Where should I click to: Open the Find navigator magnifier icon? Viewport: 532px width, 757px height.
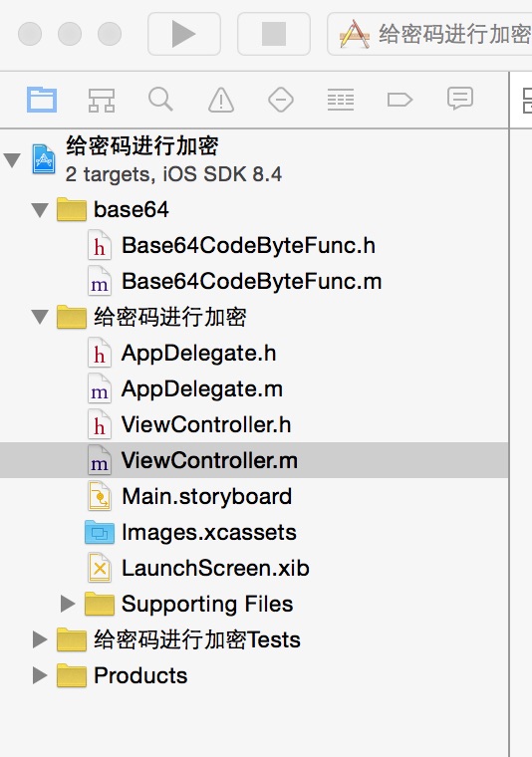[x=160, y=100]
